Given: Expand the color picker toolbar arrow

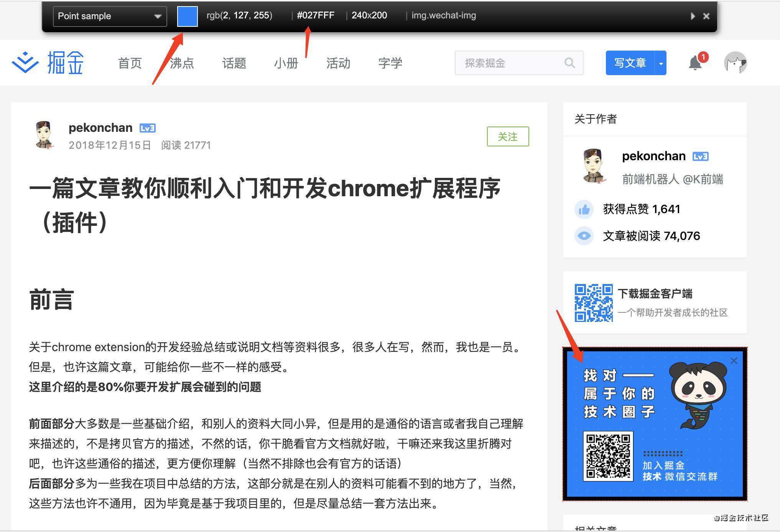Looking at the screenshot, I should (693, 16).
